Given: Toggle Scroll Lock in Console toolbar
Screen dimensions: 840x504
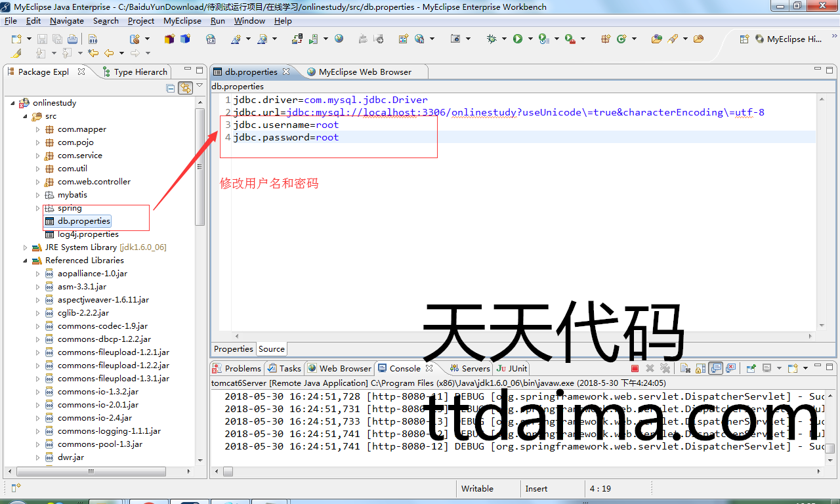Looking at the screenshot, I should (700, 368).
